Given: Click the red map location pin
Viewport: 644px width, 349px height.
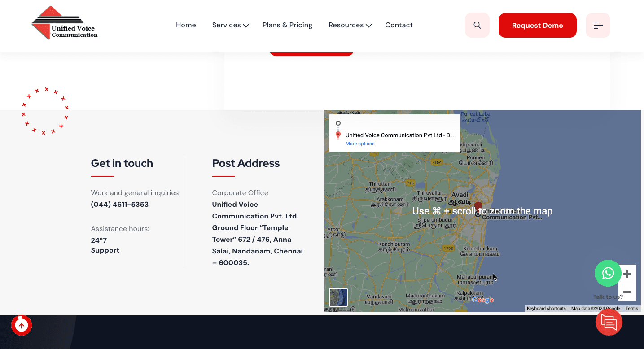Looking at the screenshot, I should [478, 207].
